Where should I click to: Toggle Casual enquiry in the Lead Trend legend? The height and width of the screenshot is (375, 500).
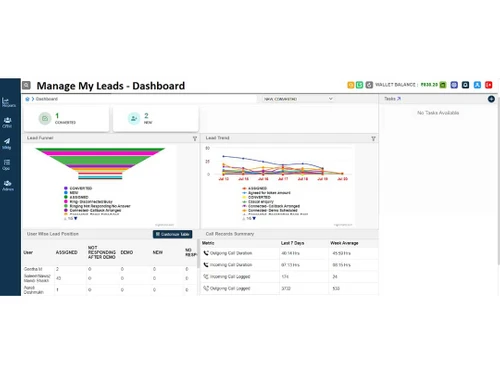(258, 202)
